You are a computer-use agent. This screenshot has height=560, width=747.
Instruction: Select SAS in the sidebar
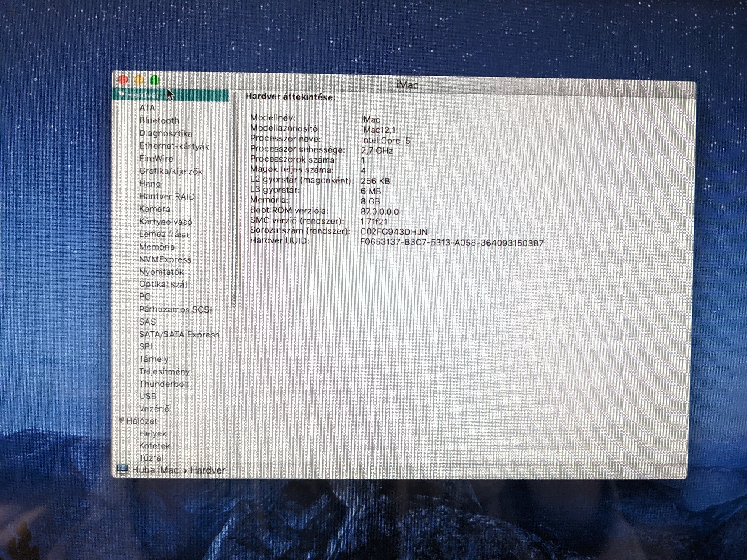tap(147, 322)
